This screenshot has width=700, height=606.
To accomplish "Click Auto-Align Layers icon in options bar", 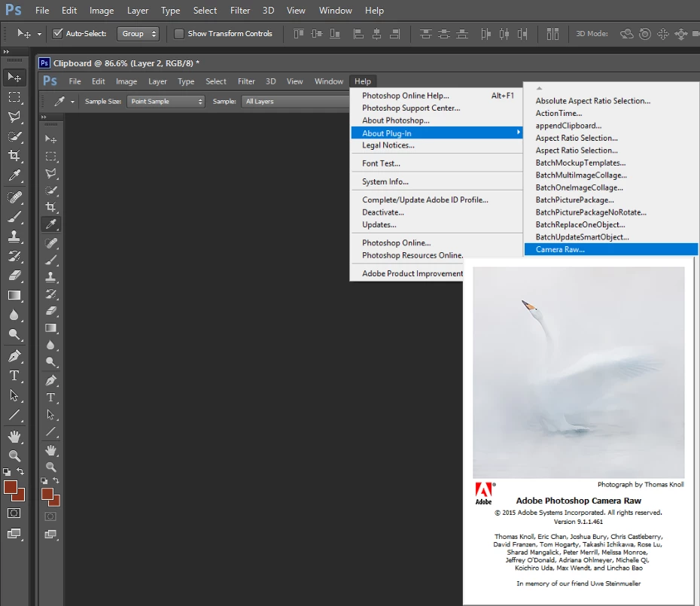I will coord(552,33).
